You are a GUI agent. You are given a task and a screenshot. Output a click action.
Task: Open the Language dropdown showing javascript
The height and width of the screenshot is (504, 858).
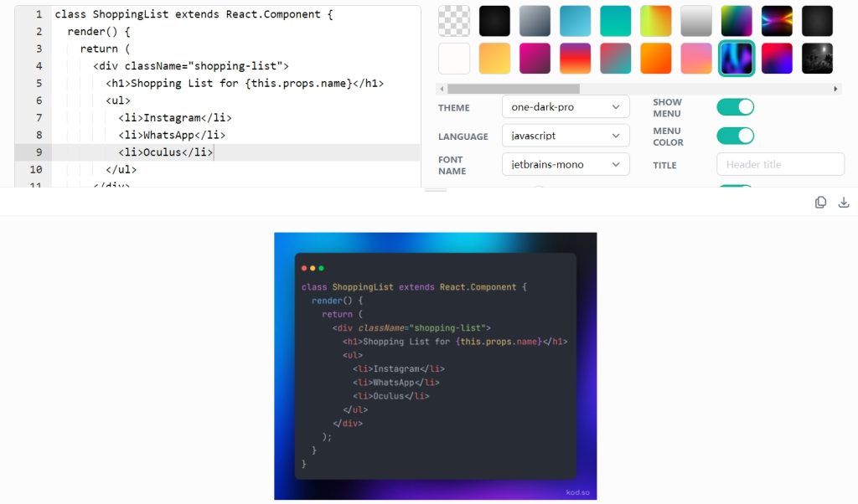(566, 136)
